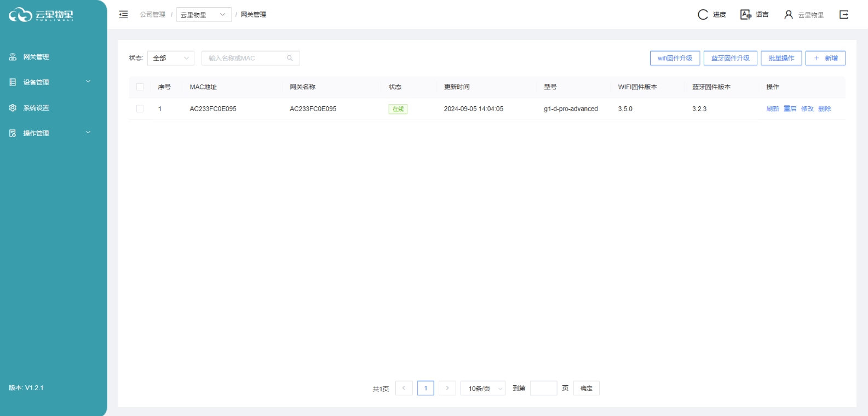Check the row checkbox for gateway AC233FC0E095
The width and height of the screenshot is (868, 416).
(x=140, y=109)
